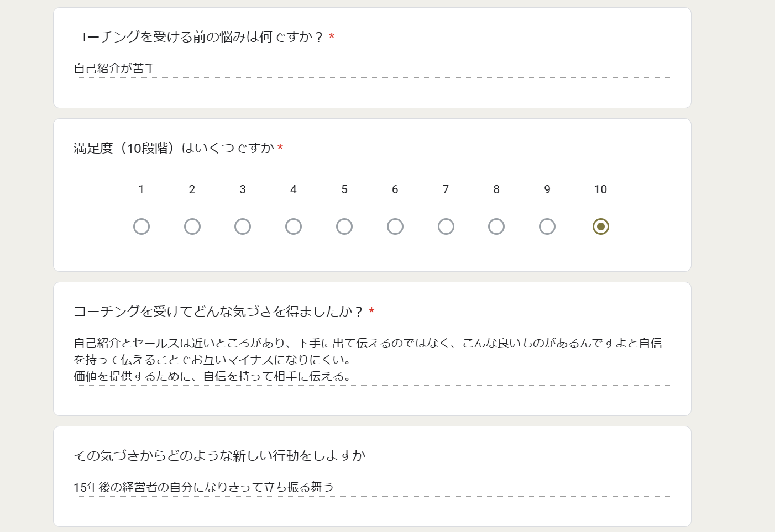Click the answer field containing 自己紹介が苦手

pos(372,69)
